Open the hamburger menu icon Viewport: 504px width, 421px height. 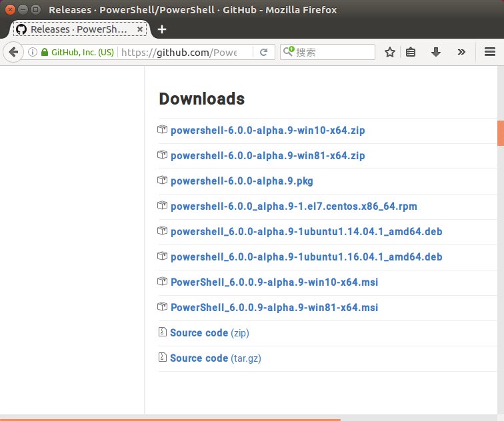[x=490, y=52]
